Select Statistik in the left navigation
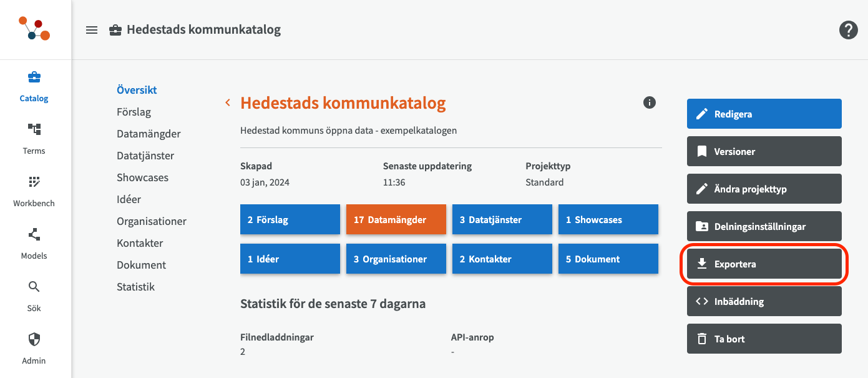Viewport: 868px width, 378px height. 135,287
